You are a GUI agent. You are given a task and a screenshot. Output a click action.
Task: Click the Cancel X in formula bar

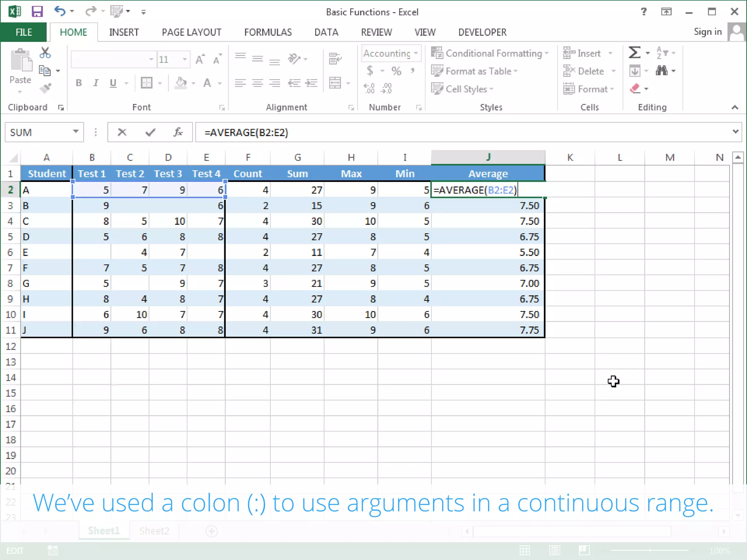pyautogui.click(x=122, y=132)
